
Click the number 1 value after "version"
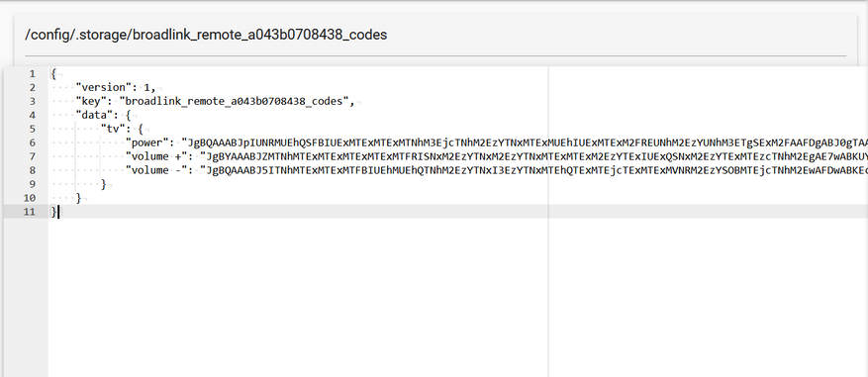coord(147,87)
